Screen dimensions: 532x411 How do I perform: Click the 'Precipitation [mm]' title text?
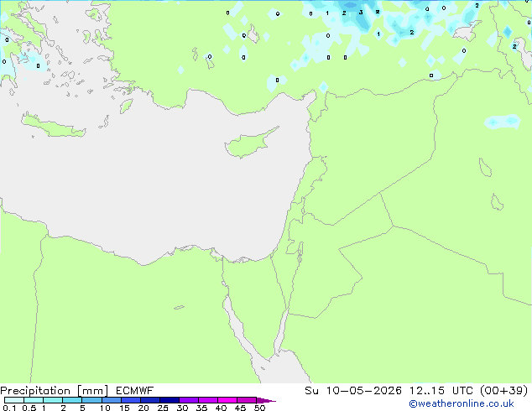pyautogui.click(x=55, y=391)
